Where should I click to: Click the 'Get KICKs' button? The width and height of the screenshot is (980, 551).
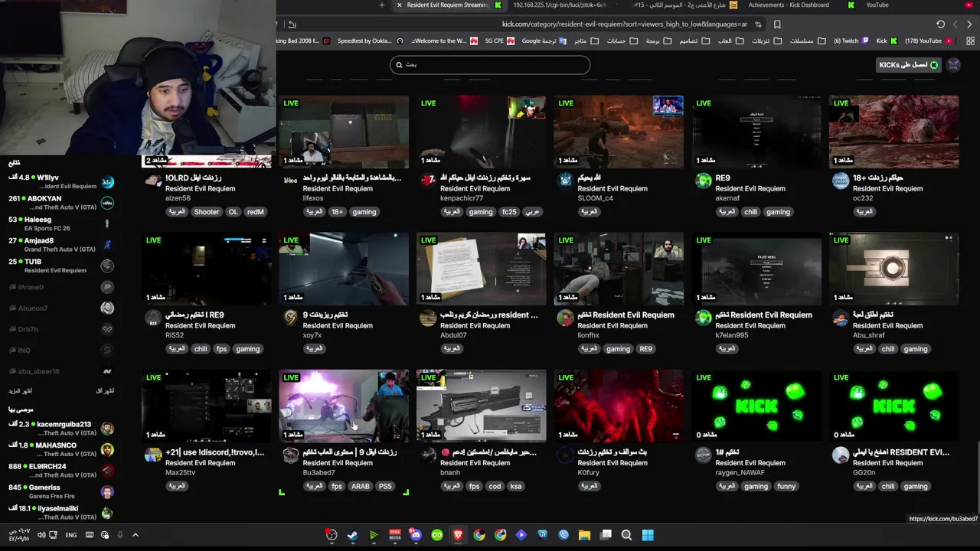pyautogui.click(x=909, y=65)
